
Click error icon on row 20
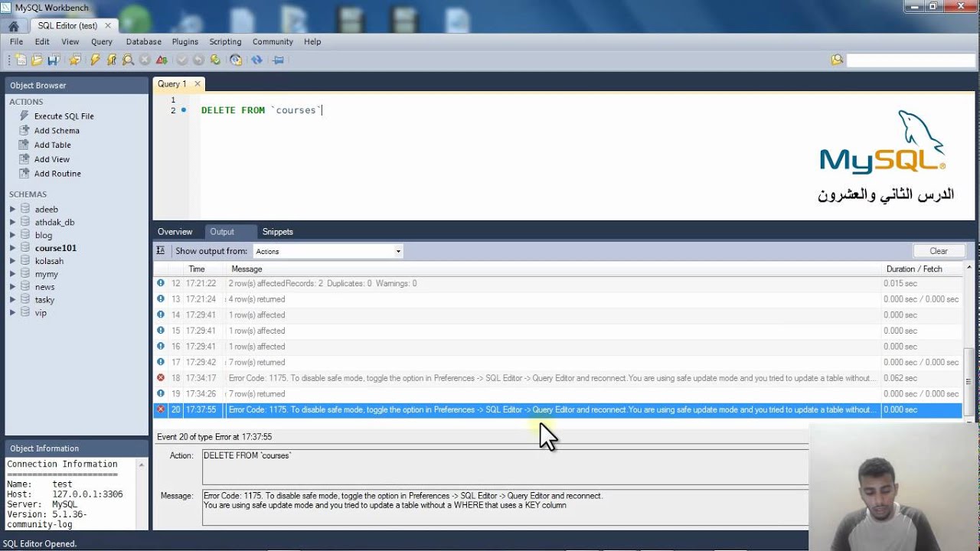tap(161, 409)
